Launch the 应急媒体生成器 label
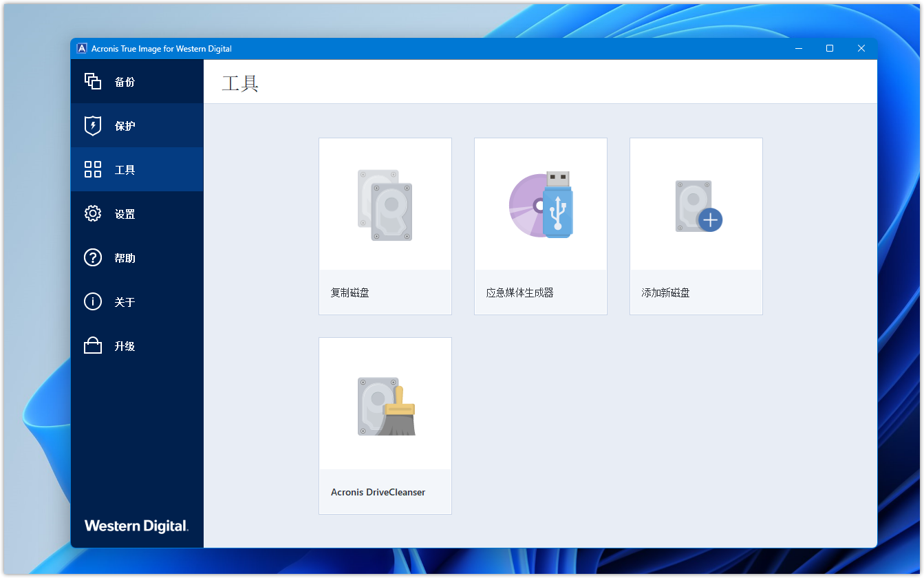Screen dimensions: 924x578 [519, 292]
